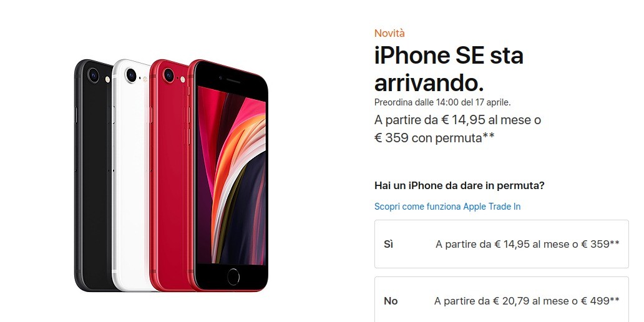Select the Sì trade-in option
644x322 pixels.
[x=502, y=244]
